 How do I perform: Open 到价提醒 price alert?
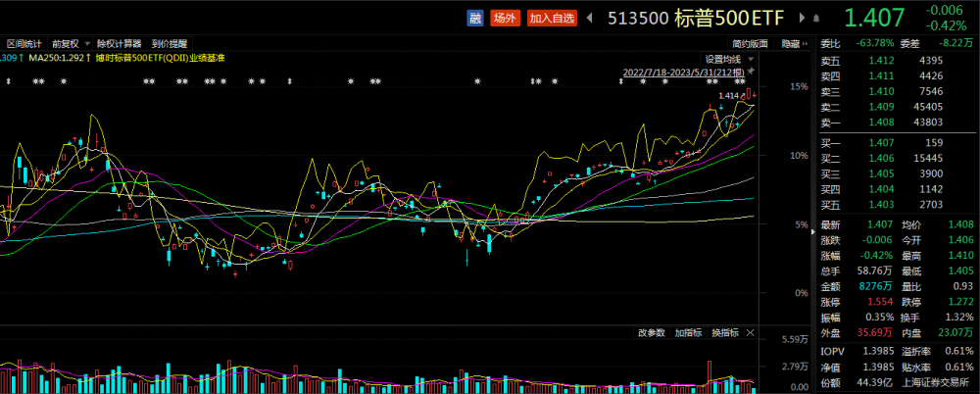169,44
